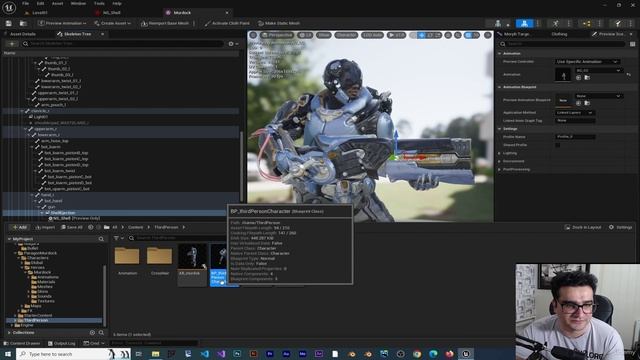Toggle viewport grid snapping button
The width and height of the screenshot is (640, 360).
pos(467,35)
